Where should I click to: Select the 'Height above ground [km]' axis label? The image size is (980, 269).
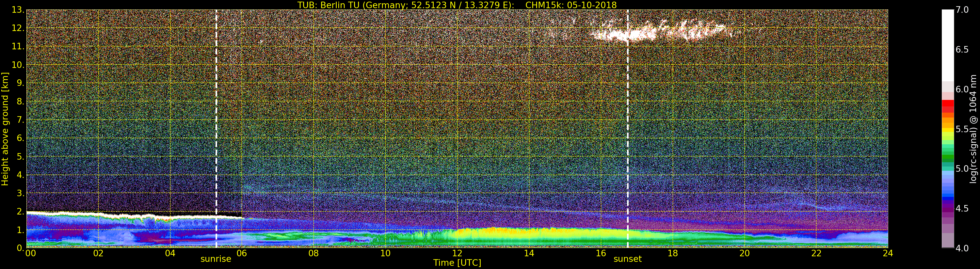pos(5,129)
